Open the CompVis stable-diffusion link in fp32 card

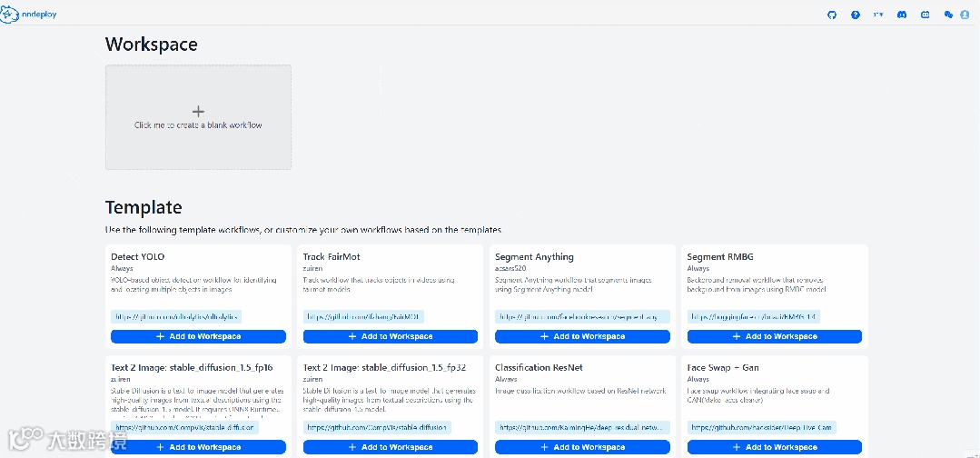point(377,428)
